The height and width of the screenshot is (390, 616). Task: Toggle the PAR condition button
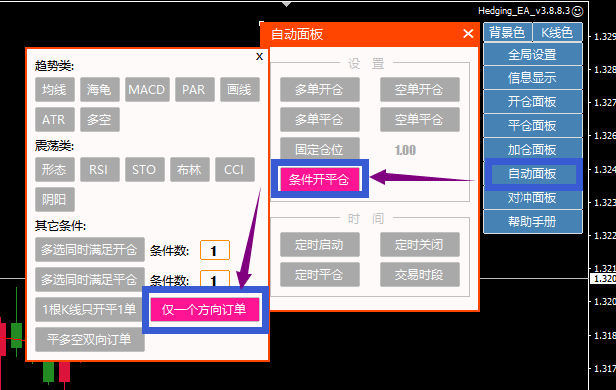coord(194,90)
